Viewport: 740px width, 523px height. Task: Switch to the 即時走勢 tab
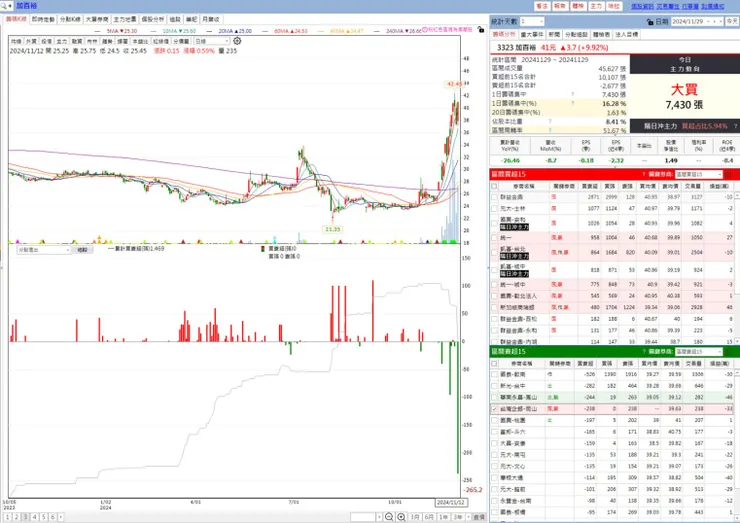click(x=43, y=19)
